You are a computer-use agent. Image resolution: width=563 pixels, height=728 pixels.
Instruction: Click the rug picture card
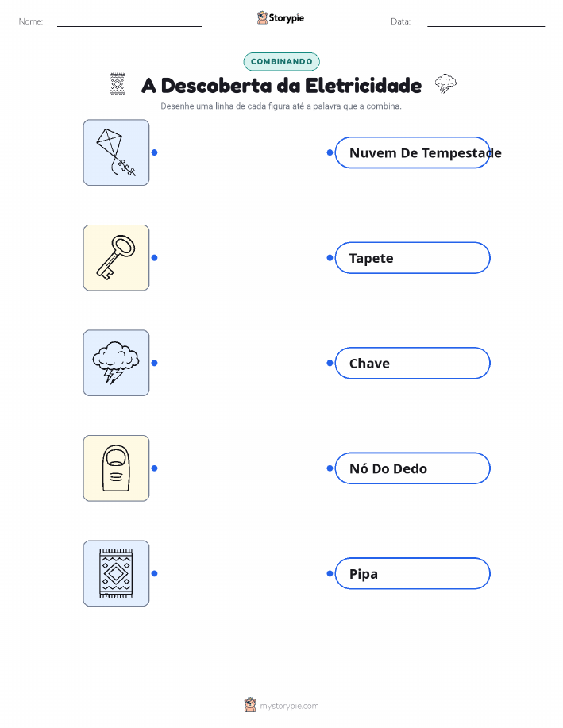click(116, 573)
